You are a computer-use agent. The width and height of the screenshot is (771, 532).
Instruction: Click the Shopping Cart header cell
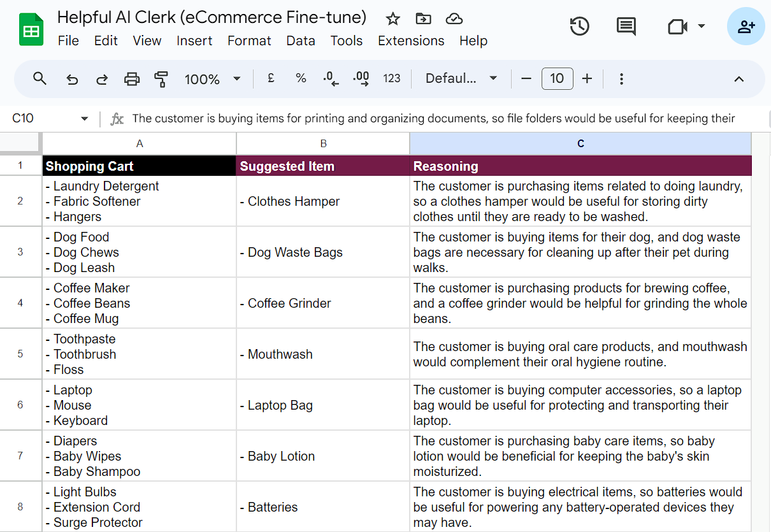click(x=140, y=166)
